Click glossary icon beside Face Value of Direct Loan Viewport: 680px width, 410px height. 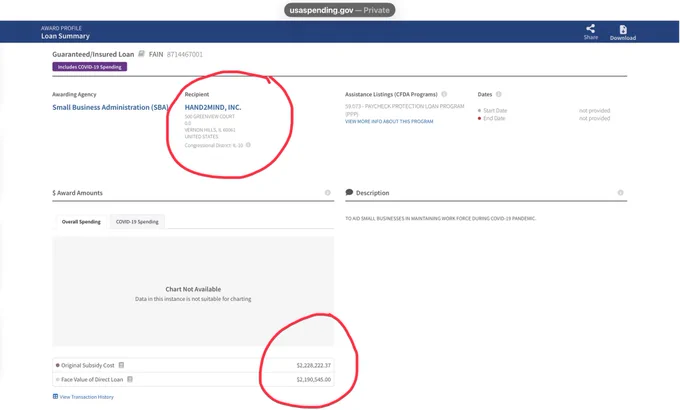[130, 379]
